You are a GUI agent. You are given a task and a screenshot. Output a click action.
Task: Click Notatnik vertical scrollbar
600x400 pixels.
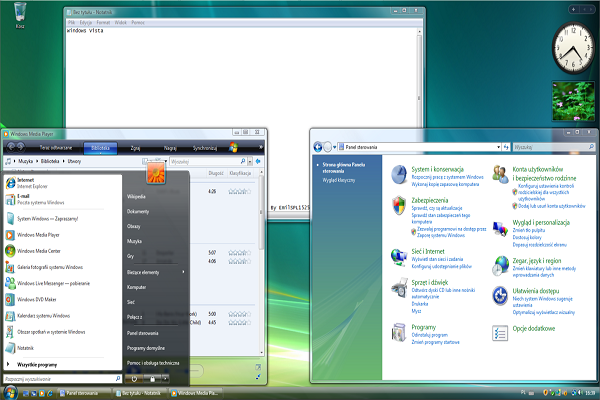(x=419, y=98)
